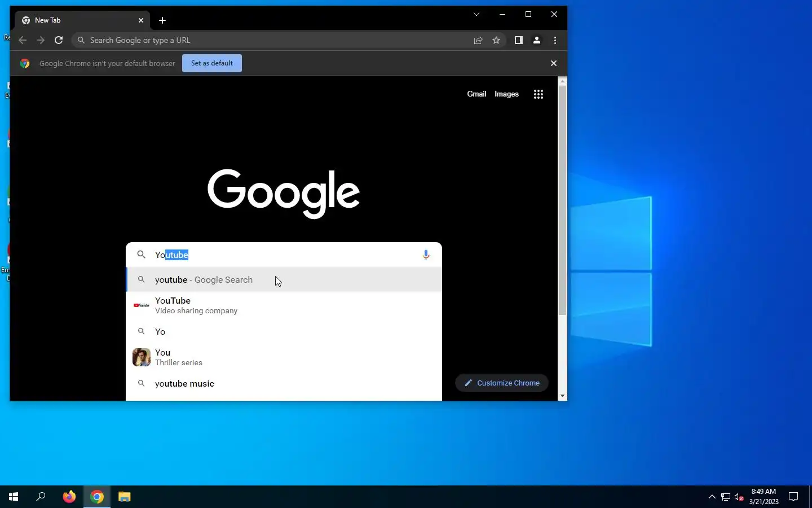Share this page with the share icon
This screenshot has height=508, width=812.
[x=478, y=40]
